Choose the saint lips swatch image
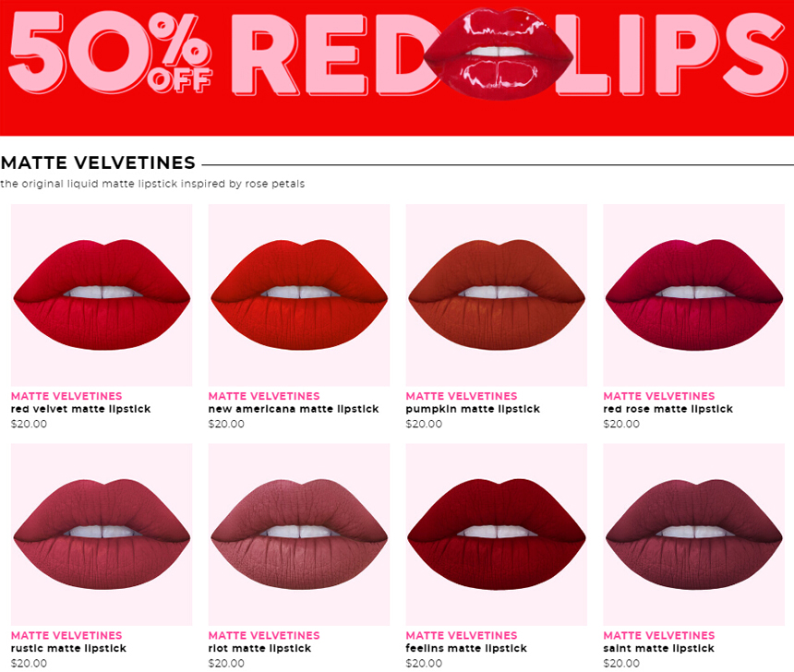The image size is (794, 672). [693, 534]
